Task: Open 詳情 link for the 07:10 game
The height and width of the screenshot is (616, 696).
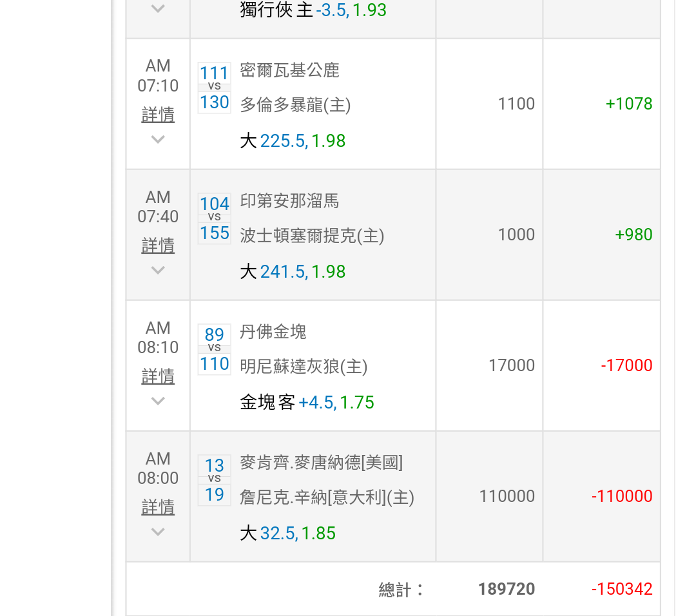Action: 158,115
